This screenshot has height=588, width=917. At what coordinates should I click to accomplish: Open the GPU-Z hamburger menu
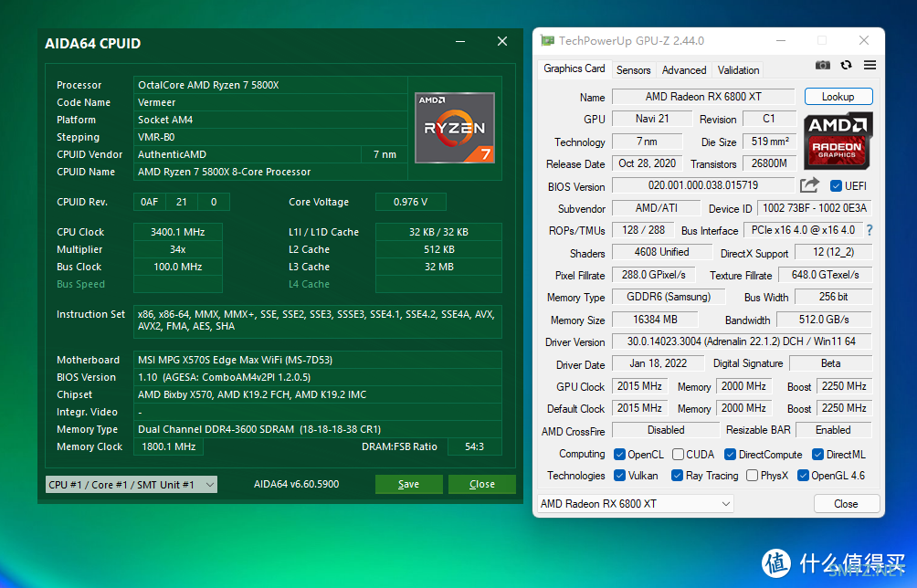pos(870,65)
